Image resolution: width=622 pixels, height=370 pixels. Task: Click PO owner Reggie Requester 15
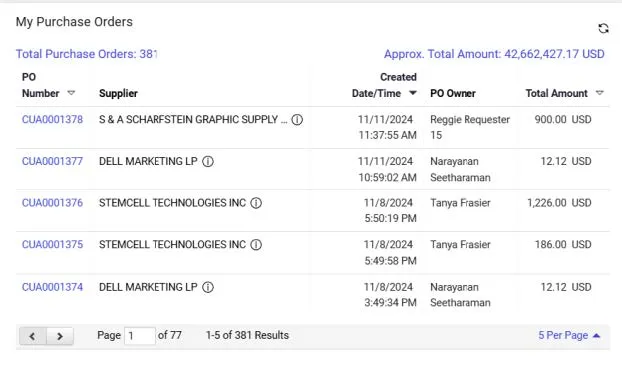coord(470,127)
